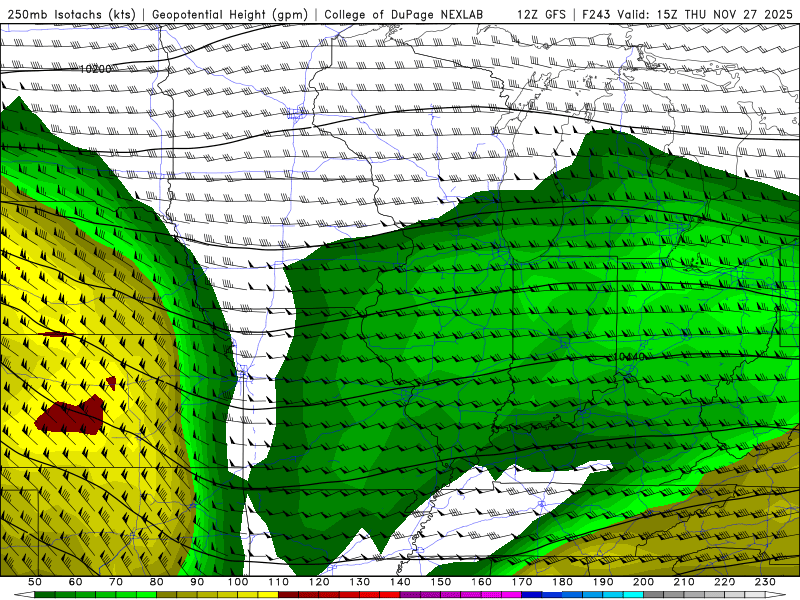Click the 100 value on the color scale
This screenshot has width=800, height=600.
coord(238,582)
